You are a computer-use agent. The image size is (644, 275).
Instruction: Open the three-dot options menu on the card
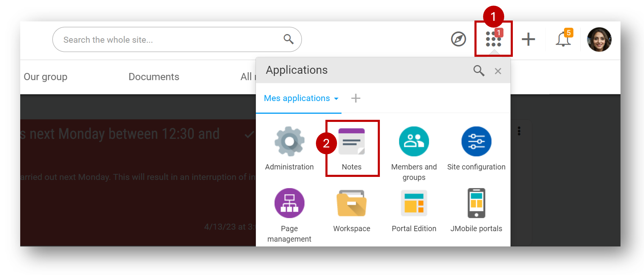click(519, 131)
